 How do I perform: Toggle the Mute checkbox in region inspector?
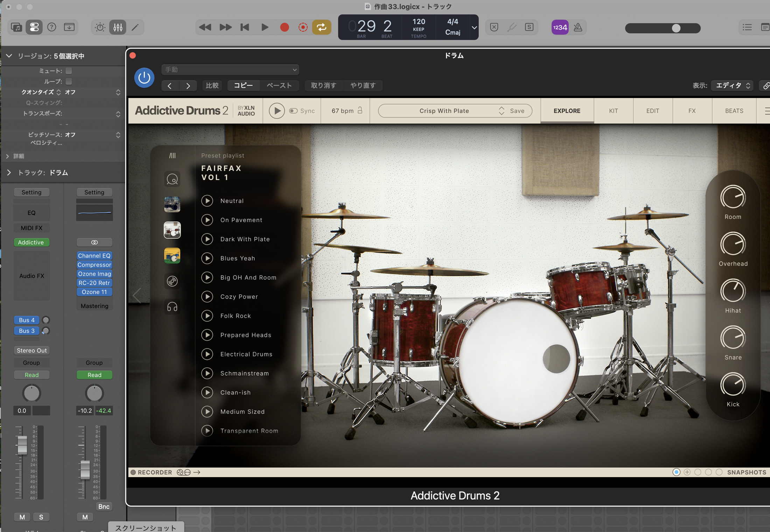[x=69, y=71]
